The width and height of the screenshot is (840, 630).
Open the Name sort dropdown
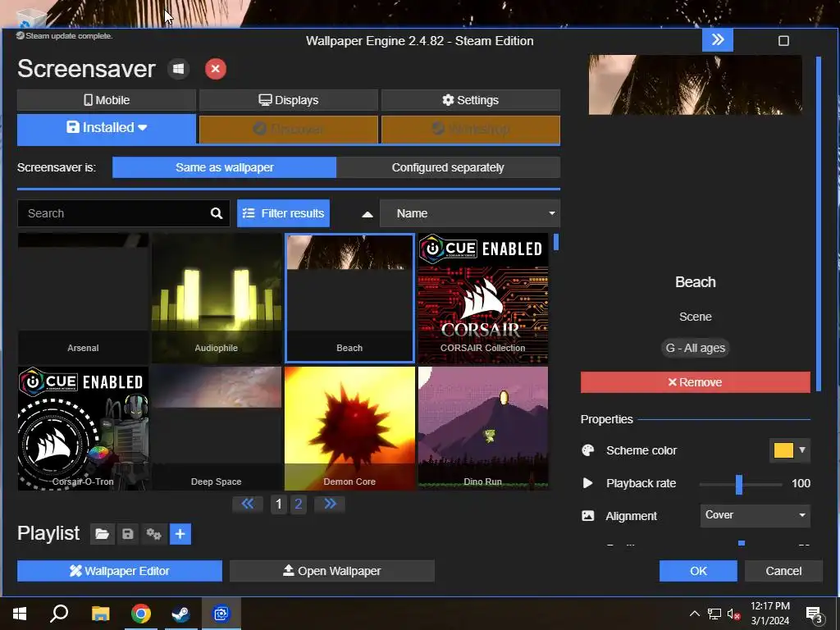pos(470,213)
